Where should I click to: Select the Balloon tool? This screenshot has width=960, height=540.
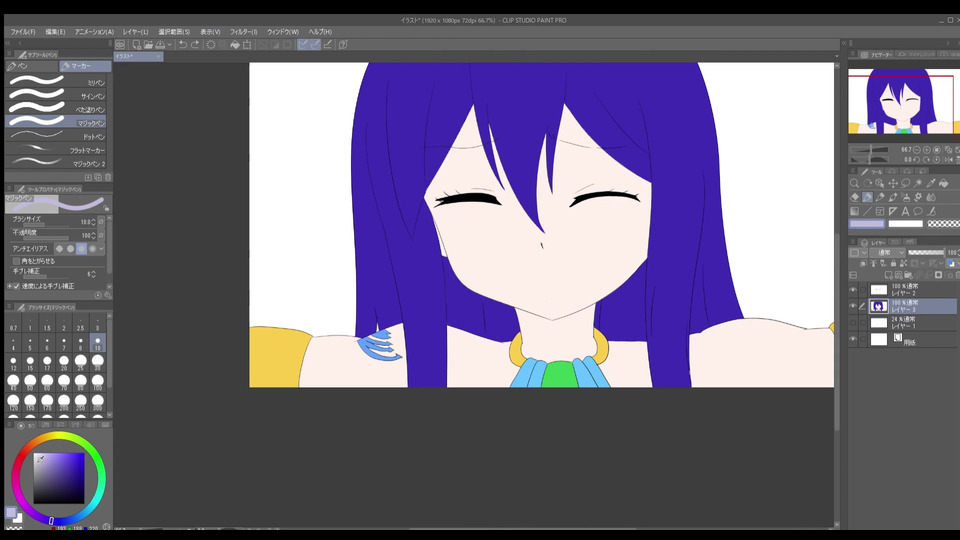tap(918, 211)
